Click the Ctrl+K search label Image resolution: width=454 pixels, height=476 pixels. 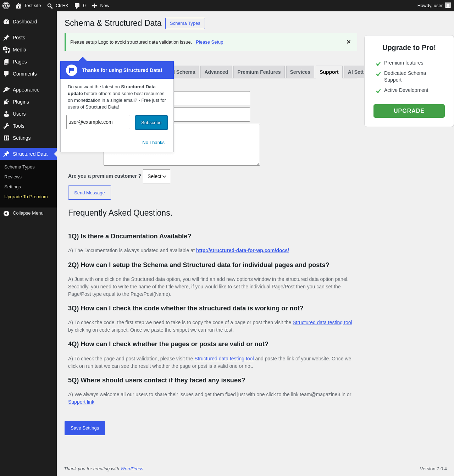click(62, 6)
